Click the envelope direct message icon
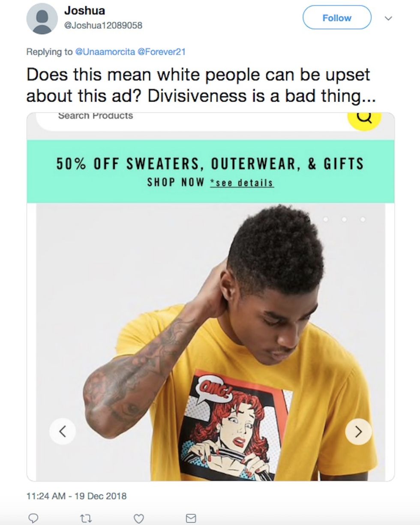420x525 pixels. pos(191,519)
